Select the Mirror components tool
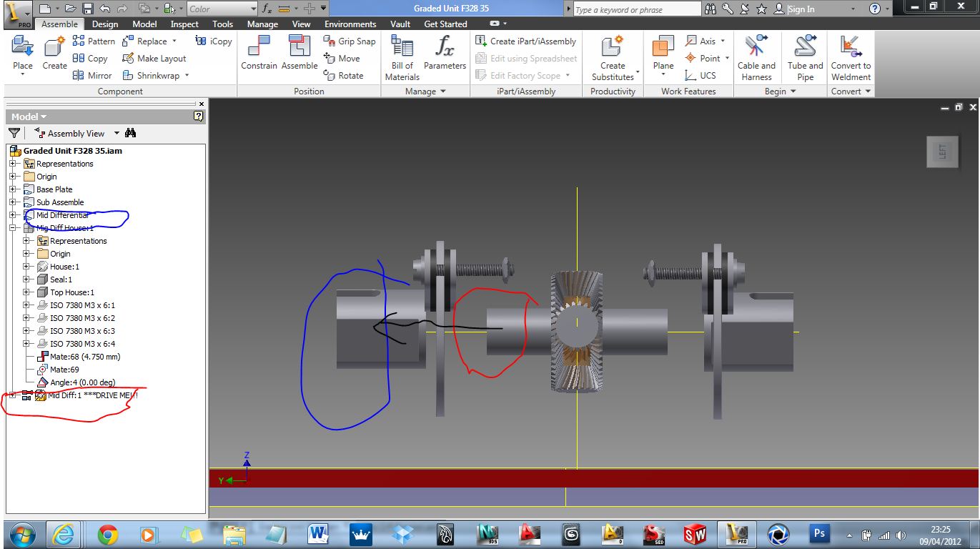The height and width of the screenshot is (549, 980). [x=92, y=76]
